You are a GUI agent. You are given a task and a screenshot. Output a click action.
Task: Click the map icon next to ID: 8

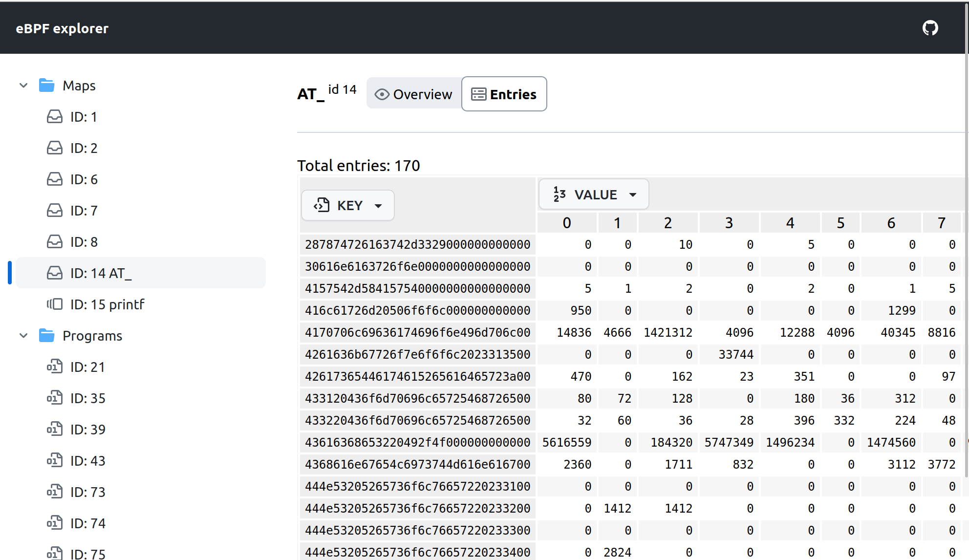coord(55,242)
